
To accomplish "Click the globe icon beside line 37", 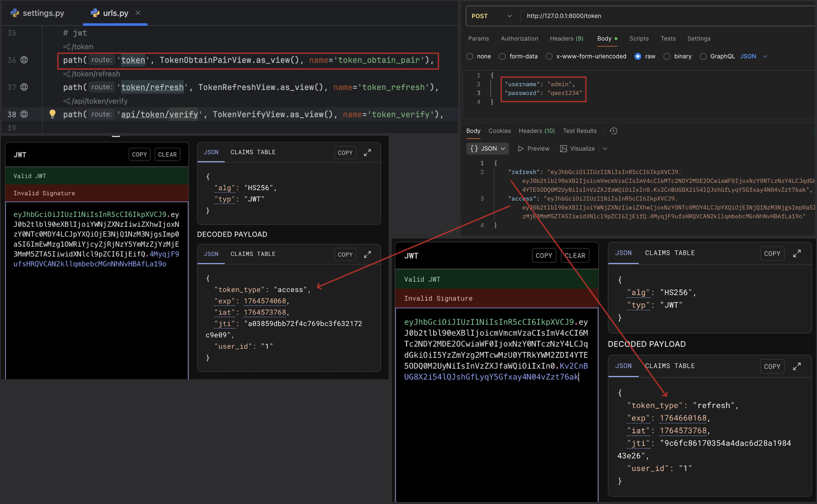I will coord(24,87).
